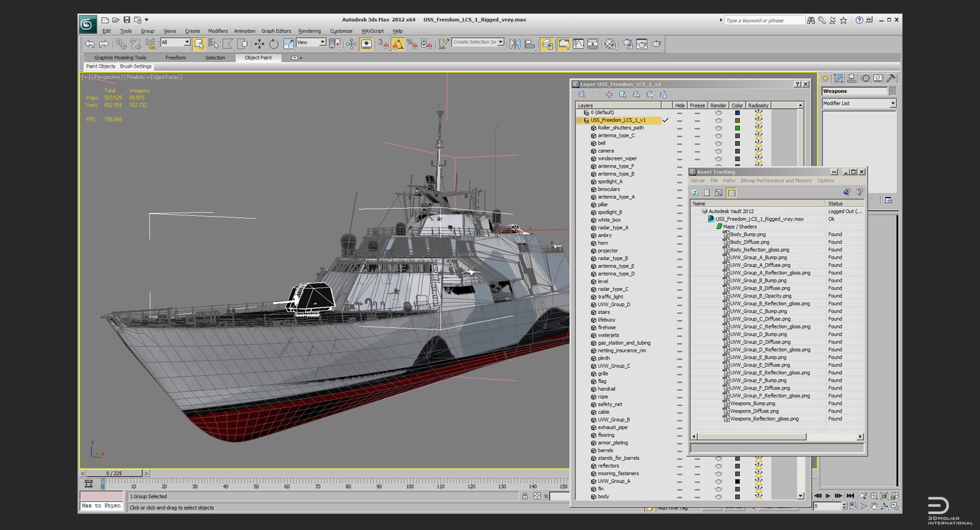Screen dimensions: 980x530
Task: Open the Manage Layers toolbar button
Action: (x=547, y=44)
